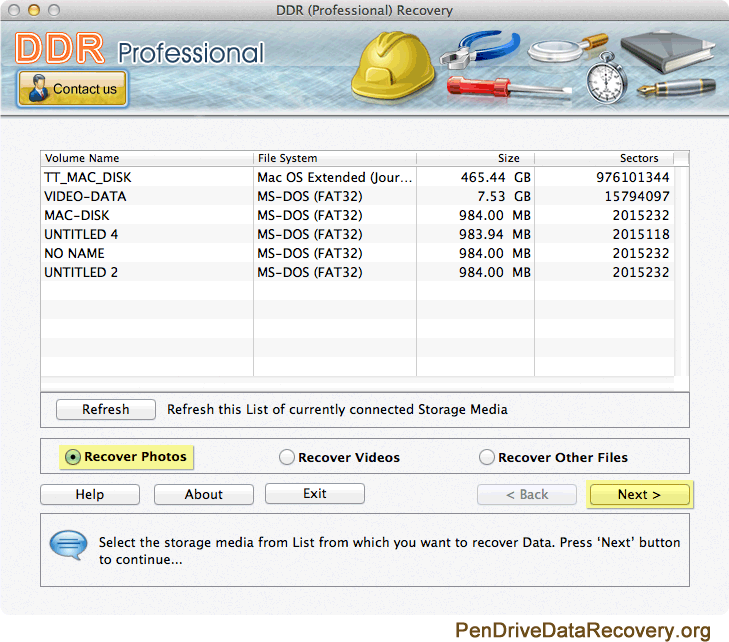Select the TT_MAC_DISK volume row

(x=357, y=177)
